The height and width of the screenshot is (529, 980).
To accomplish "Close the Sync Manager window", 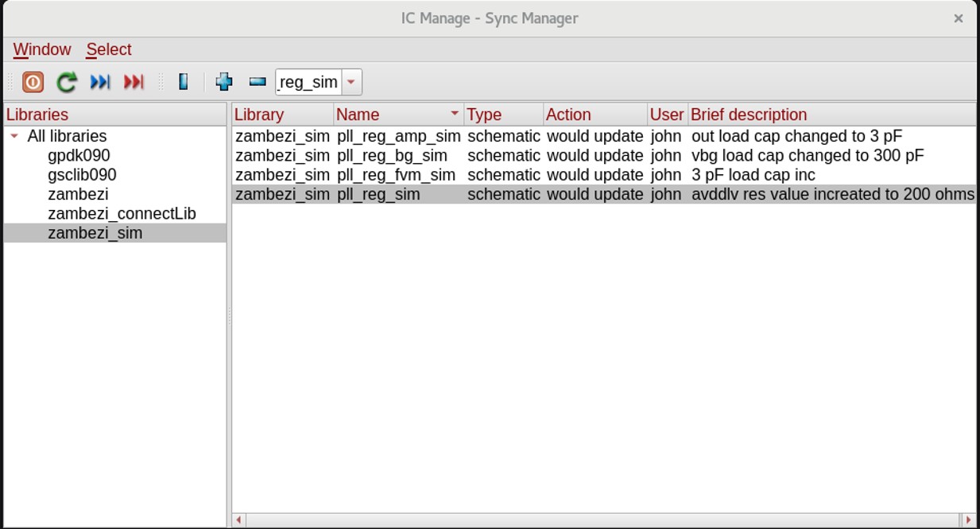I will [959, 18].
